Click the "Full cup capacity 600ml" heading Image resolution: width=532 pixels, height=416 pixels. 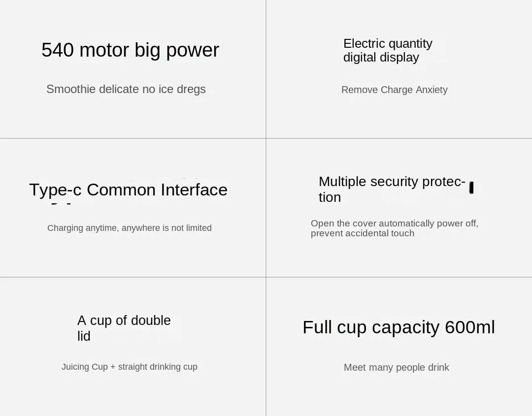(399, 327)
